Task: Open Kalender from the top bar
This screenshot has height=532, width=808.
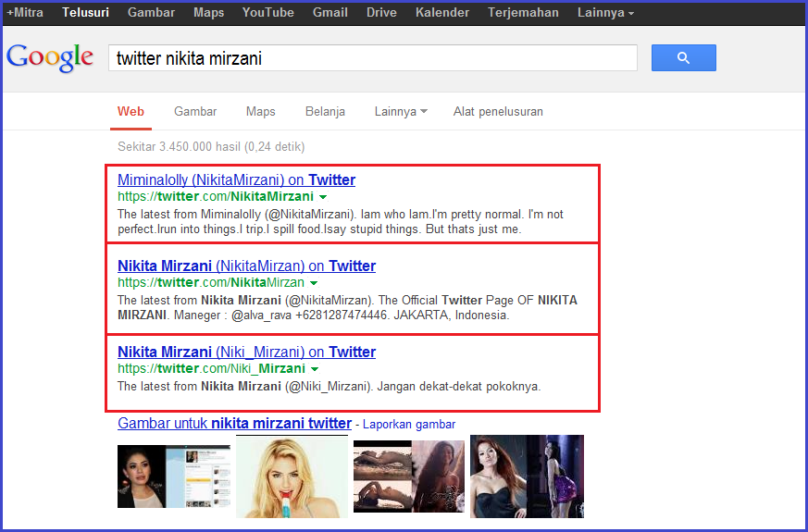Action: point(442,12)
